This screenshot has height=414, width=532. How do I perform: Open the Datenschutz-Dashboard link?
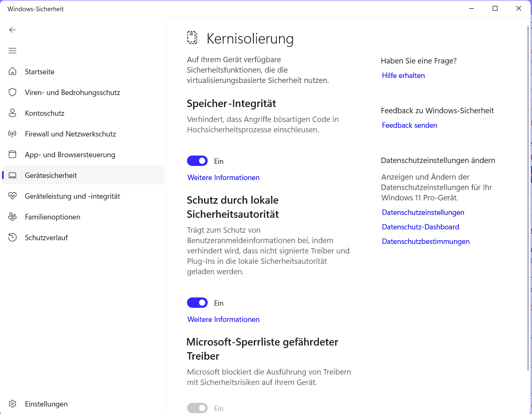420,227
